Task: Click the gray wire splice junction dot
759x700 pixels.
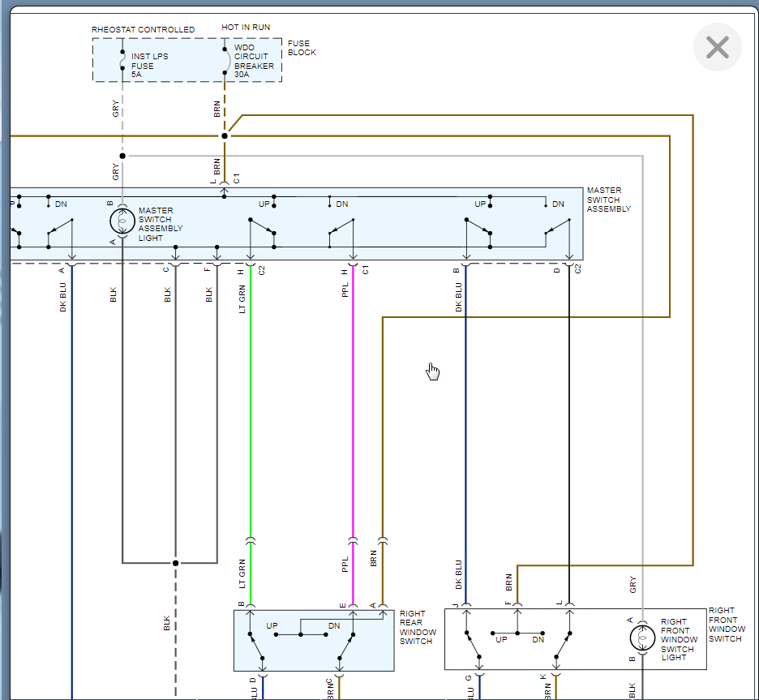Action: [x=122, y=155]
